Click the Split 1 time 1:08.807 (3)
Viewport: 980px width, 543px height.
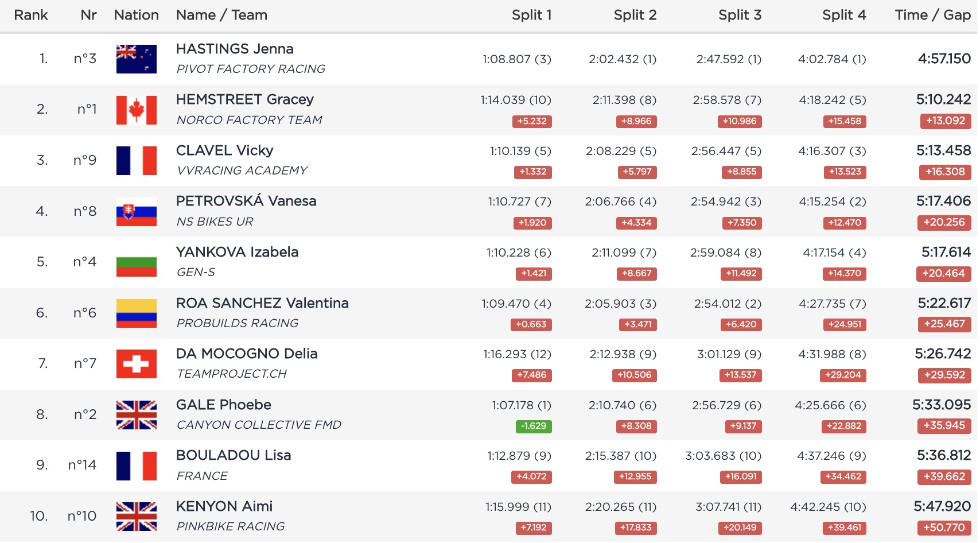point(517,59)
